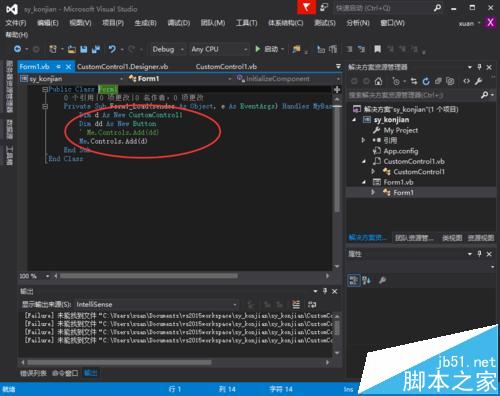Click Categorized view icon in Properties panel
Screen dimensions: 500x396
(x=354, y=280)
